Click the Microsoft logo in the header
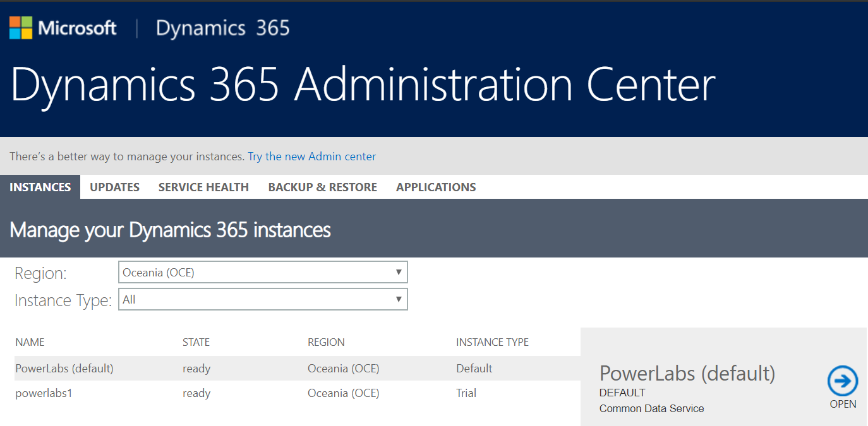The image size is (868, 426). click(63, 28)
